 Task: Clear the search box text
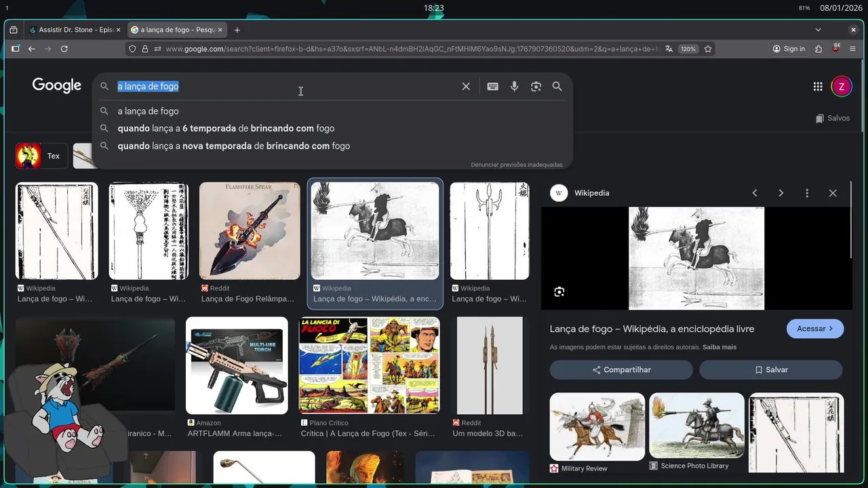(466, 86)
